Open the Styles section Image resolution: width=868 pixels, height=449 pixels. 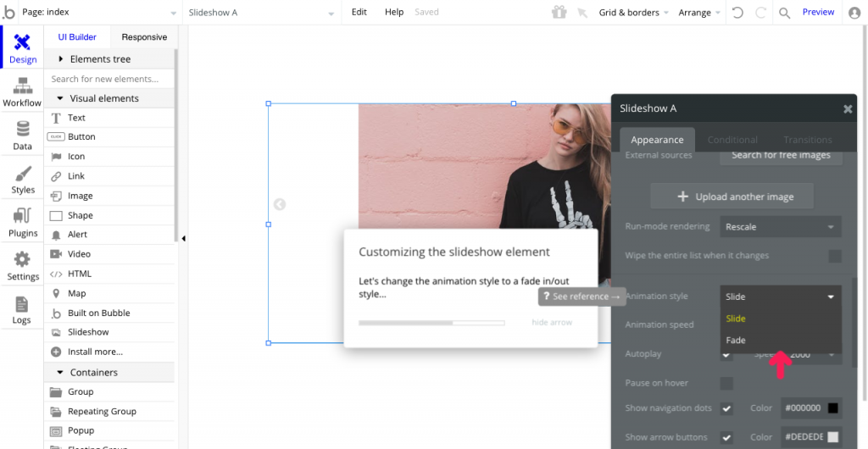[23, 179]
